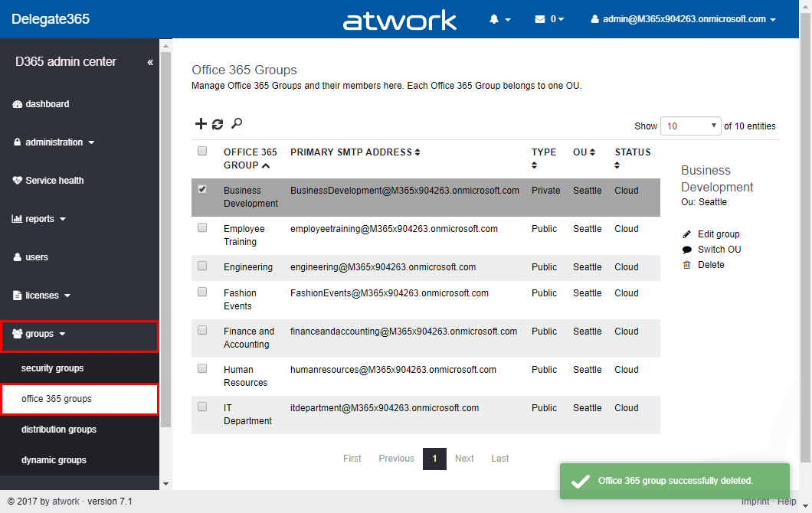Viewport: 812px width, 513px height.
Task: Expand the reports menu
Action: [39, 219]
